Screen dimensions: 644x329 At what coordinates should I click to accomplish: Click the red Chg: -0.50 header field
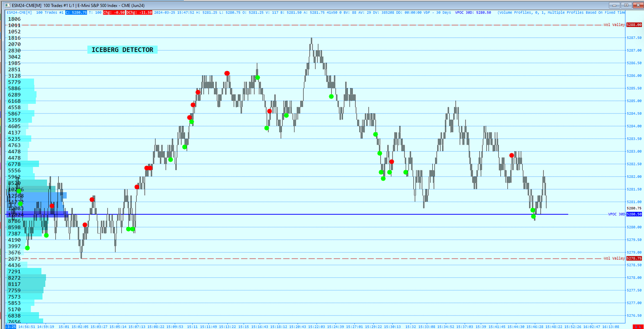coord(114,13)
